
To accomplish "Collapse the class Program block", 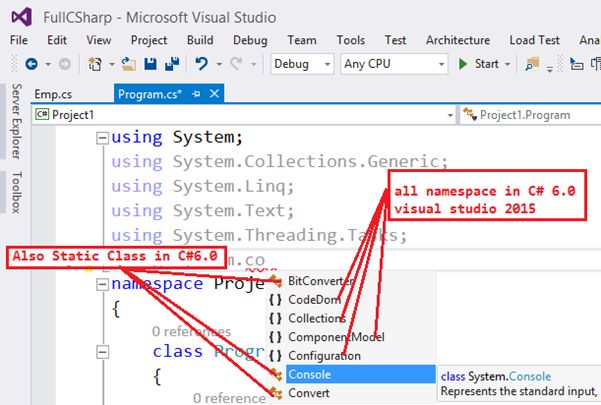I will tap(102, 352).
